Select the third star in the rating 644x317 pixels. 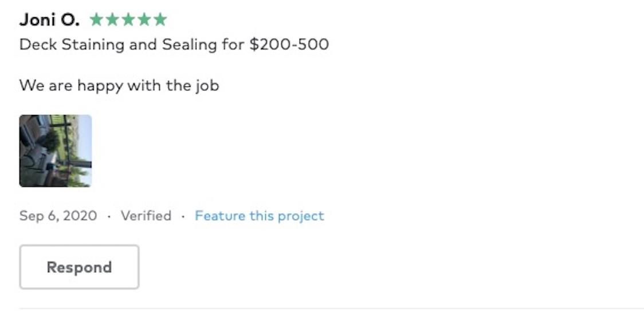(x=128, y=20)
